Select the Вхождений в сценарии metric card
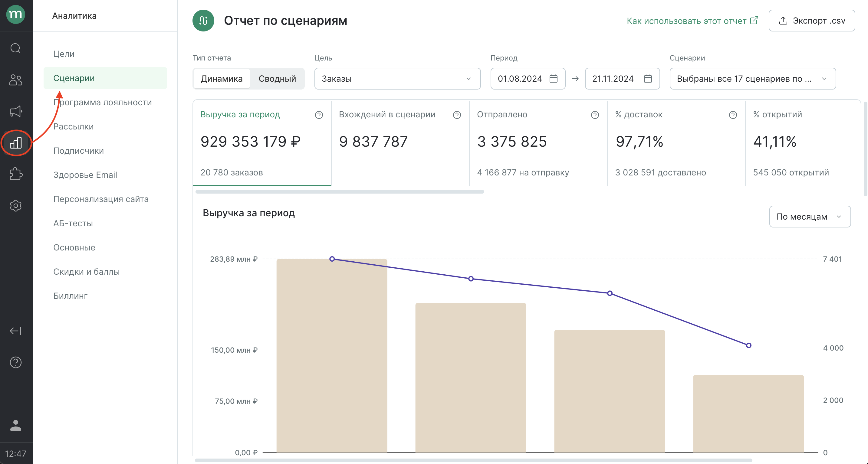The image size is (868, 464). click(x=400, y=143)
